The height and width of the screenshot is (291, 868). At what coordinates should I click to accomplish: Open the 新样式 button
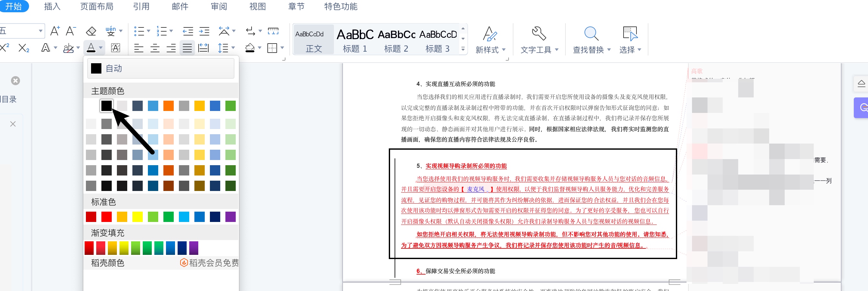490,40
